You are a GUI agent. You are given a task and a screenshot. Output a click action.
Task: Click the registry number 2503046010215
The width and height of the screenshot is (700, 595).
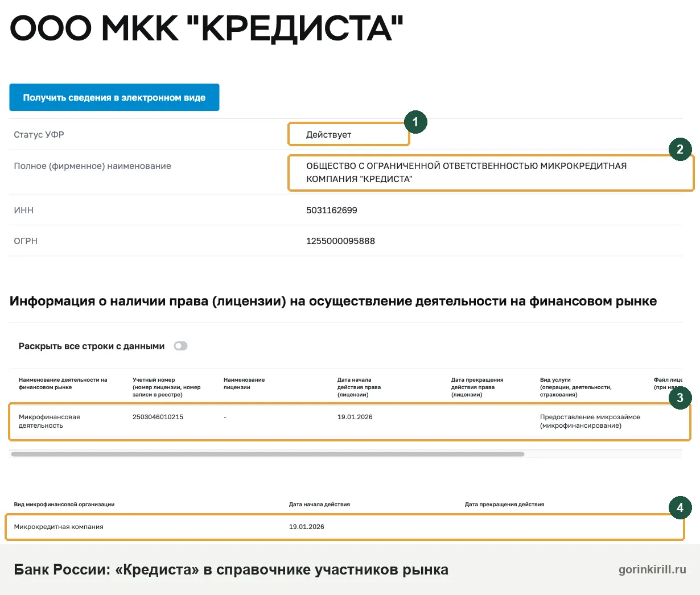point(158,417)
